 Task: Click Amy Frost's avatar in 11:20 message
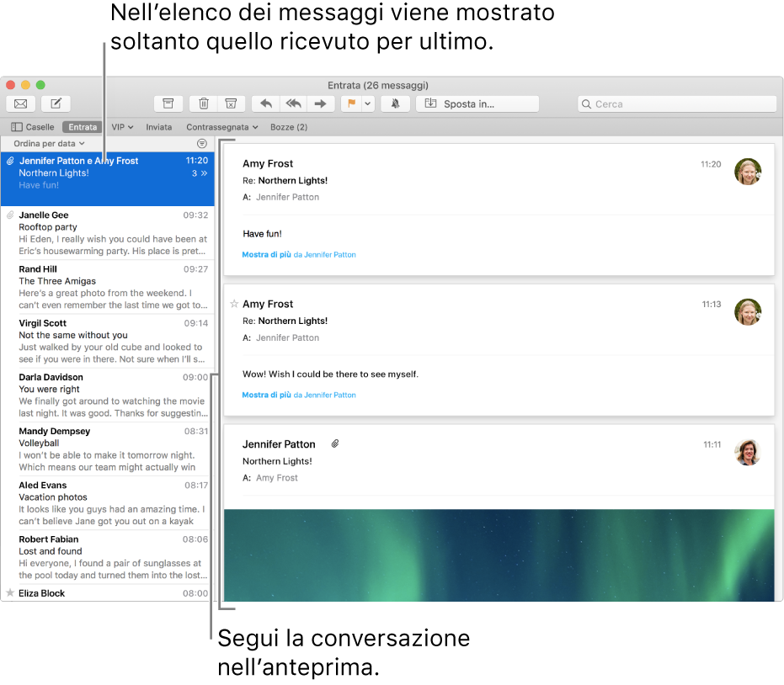point(748,172)
